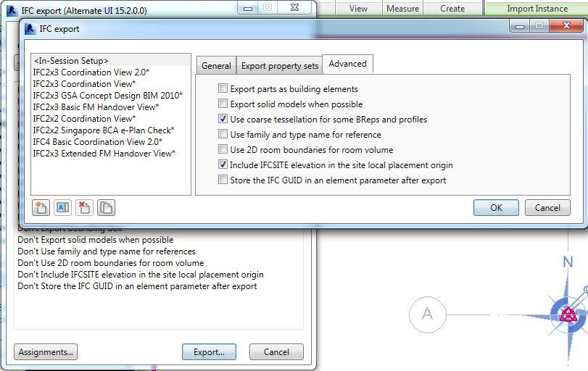
Task: Select IFC2x3 GSA Concept Design BIM 2010*
Action: coord(111,96)
